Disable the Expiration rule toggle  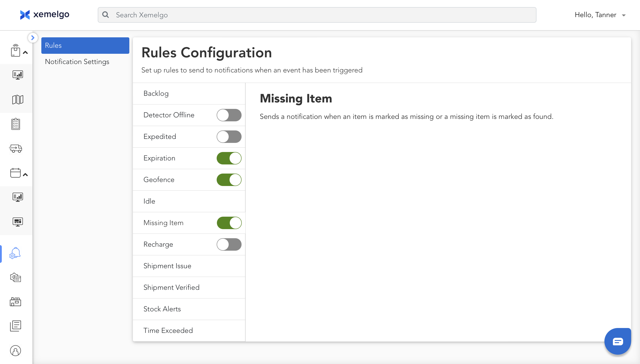tap(229, 158)
